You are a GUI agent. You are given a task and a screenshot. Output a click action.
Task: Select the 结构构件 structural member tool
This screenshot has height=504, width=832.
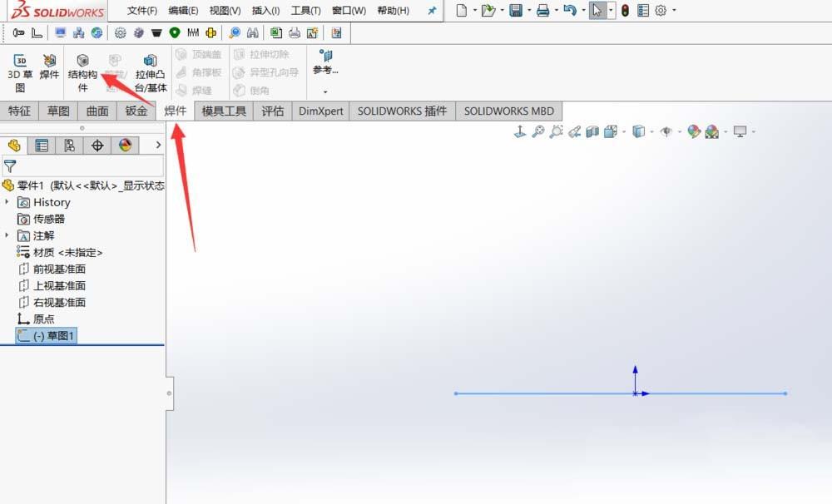click(82, 71)
